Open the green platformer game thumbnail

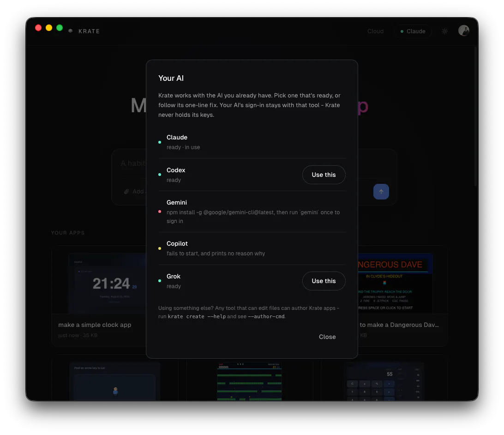249,381
